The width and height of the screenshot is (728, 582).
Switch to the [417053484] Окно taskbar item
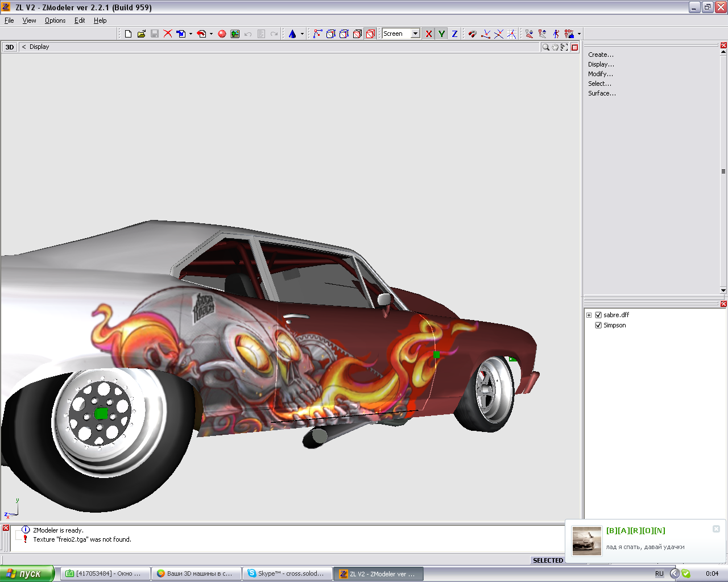tap(105, 573)
